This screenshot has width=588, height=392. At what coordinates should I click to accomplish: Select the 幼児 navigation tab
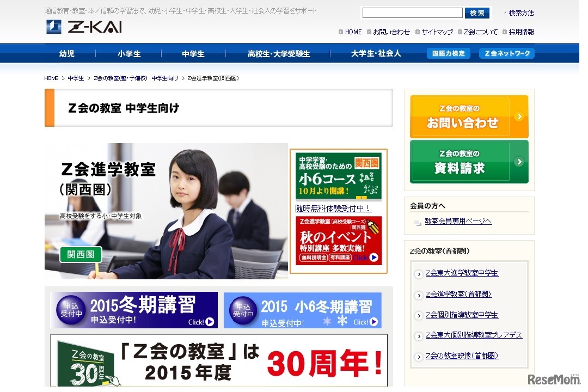67,54
